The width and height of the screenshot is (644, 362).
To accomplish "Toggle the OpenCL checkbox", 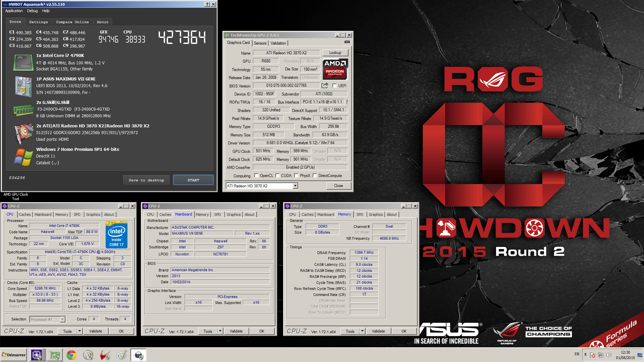I will pos(257,175).
